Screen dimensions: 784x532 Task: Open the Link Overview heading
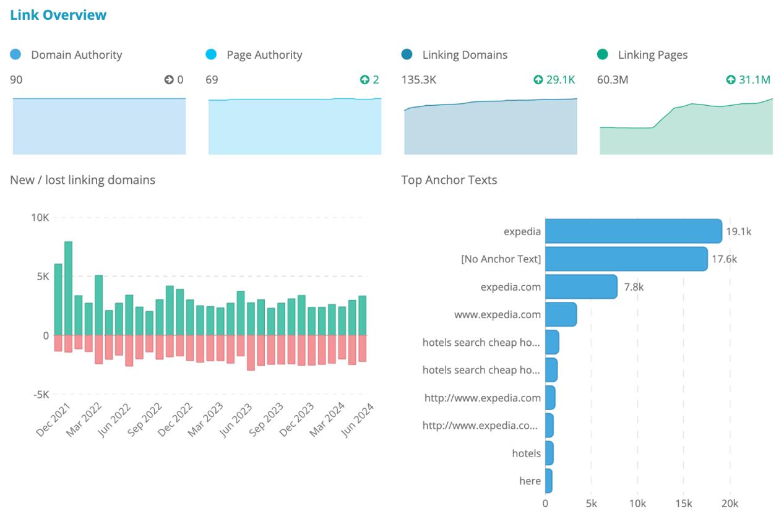click(58, 15)
